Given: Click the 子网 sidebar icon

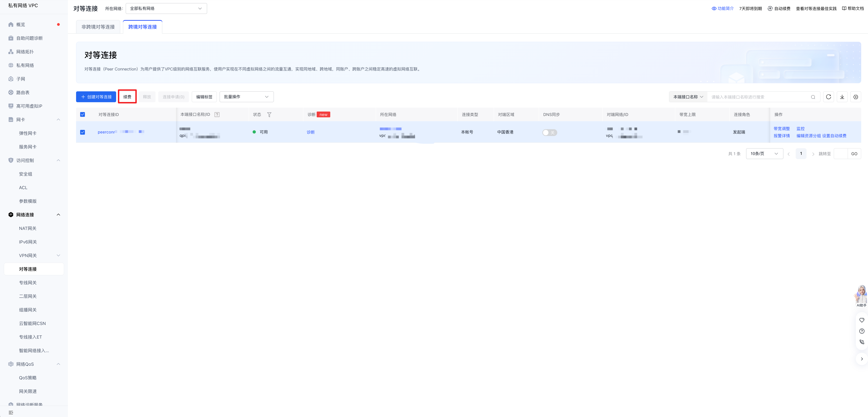Looking at the screenshot, I should point(11,79).
